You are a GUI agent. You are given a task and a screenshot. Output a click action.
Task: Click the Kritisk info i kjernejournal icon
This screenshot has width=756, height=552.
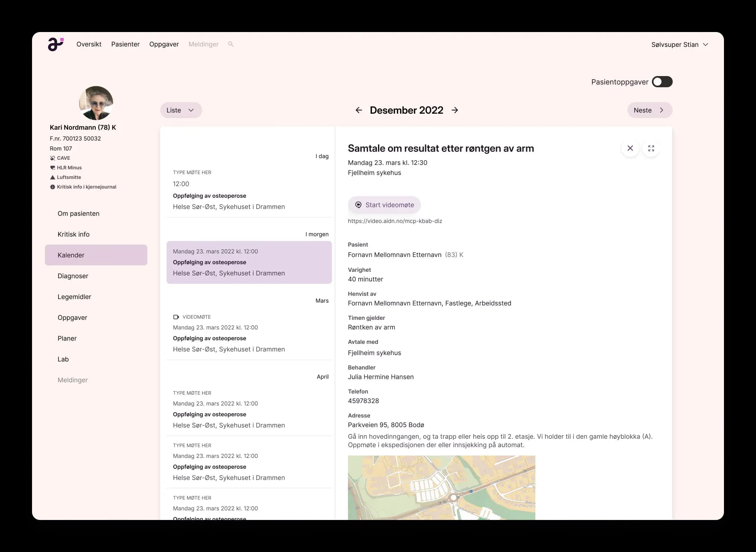(52, 187)
